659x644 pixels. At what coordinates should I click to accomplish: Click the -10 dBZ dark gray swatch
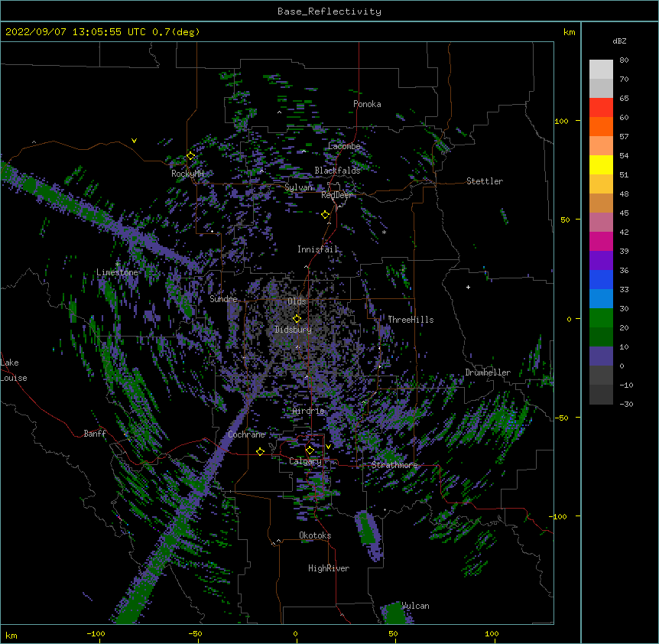point(601,395)
